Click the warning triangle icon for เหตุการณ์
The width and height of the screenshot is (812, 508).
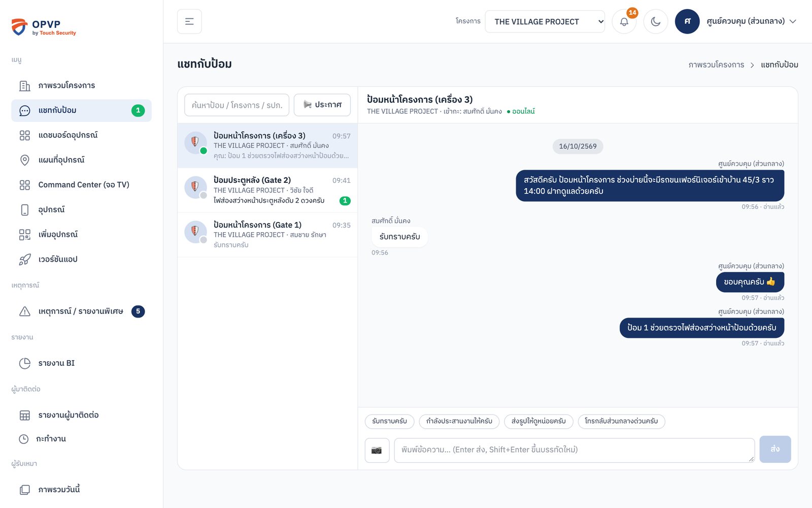pos(24,311)
